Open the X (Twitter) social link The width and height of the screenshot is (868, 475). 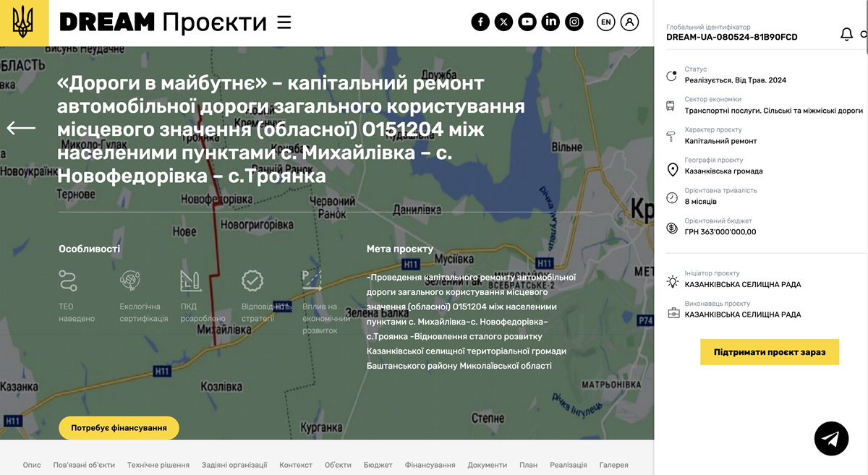click(x=504, y=22)
